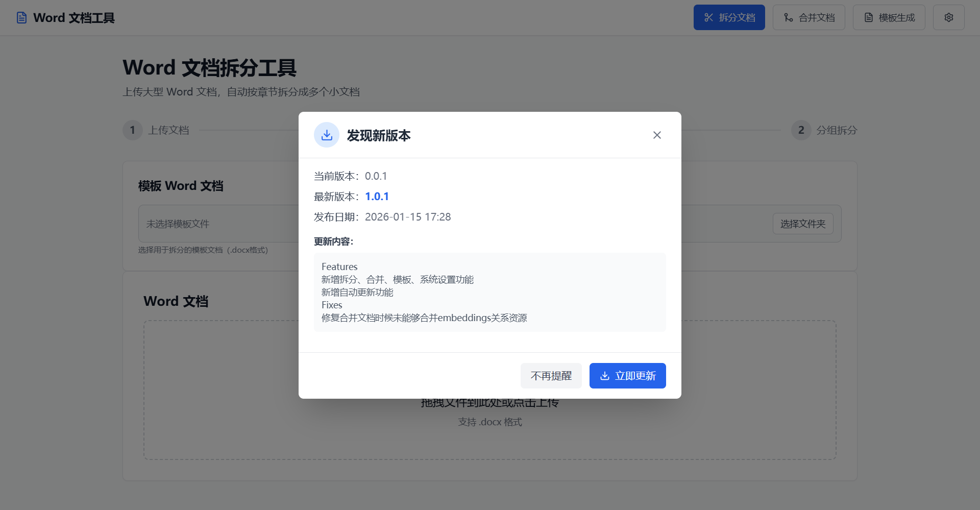This screenshot has height=510, width=980.
Task: Select step 2 分组拆分 indicator
Action: click(801, 130)
